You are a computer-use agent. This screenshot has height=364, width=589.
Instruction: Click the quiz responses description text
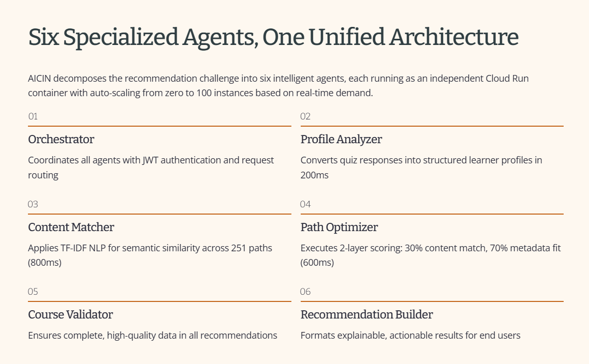421,168
